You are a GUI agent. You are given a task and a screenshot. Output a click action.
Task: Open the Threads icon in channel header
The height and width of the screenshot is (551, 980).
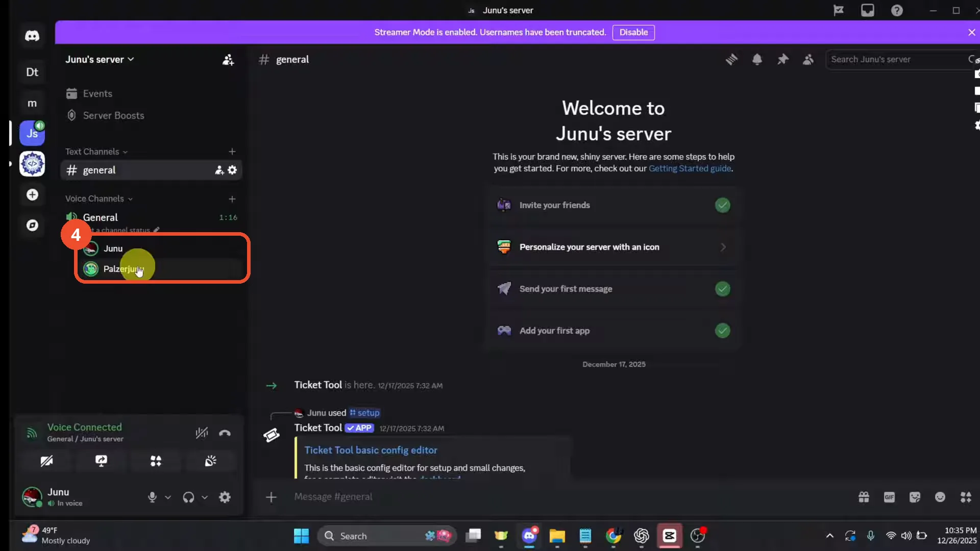[x=731, y=60]
